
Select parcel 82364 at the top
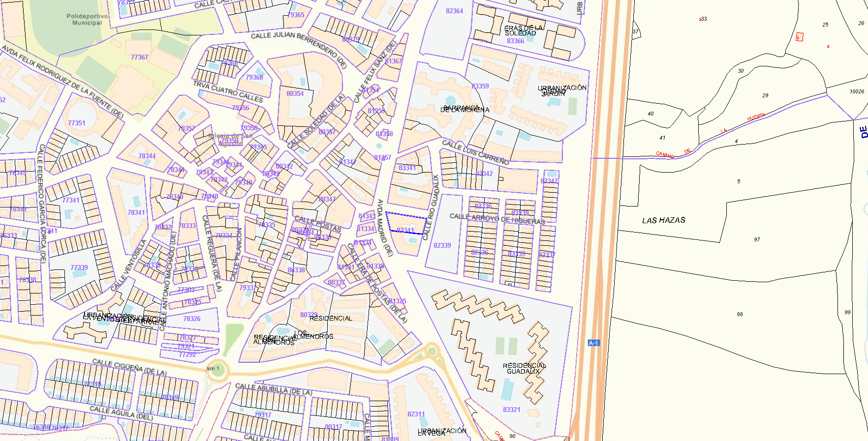(x=454, y=11)
